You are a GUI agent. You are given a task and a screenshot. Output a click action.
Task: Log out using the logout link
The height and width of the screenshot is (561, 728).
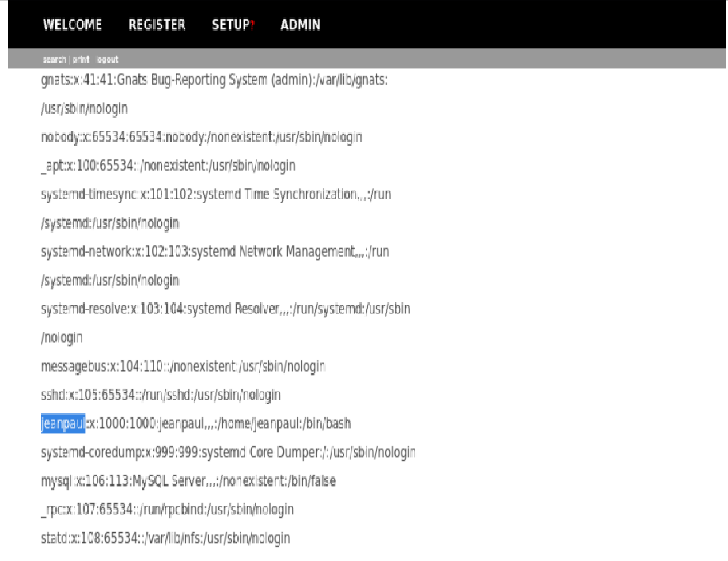pyautogui.click(x=107, y=59)
